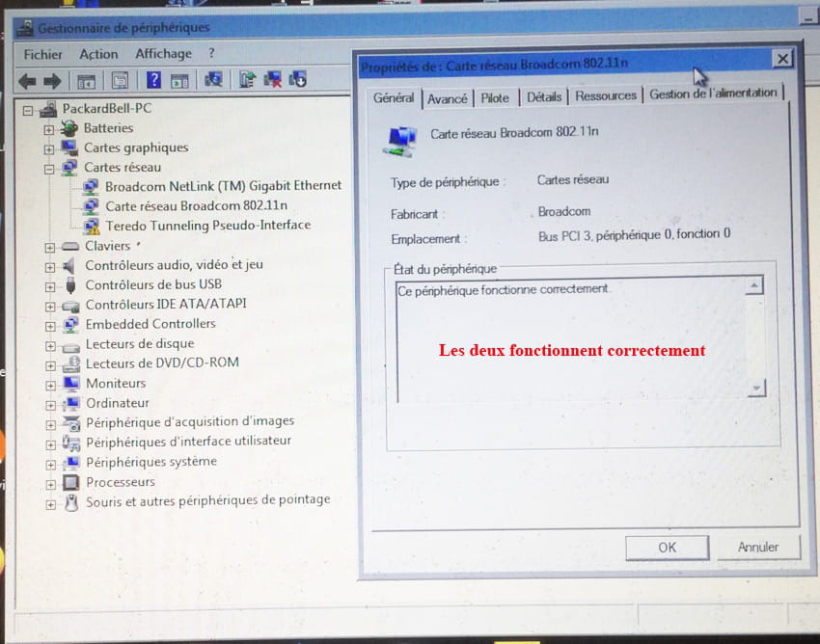Click the Forward arrow in the toolbar
Viewport: 820px width, 644px height.
(51, 80)
